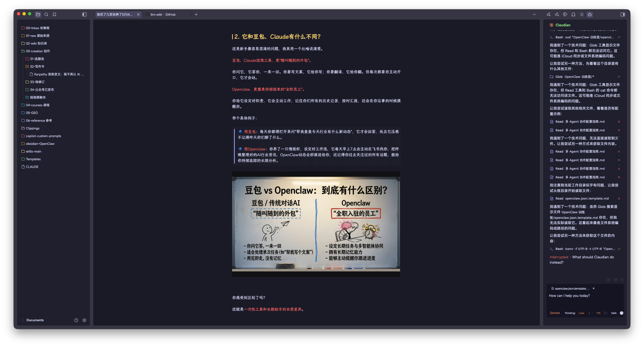Open the tab list dropdown chevron
Viewport: 644px width, 347px height.
[534, 14]
